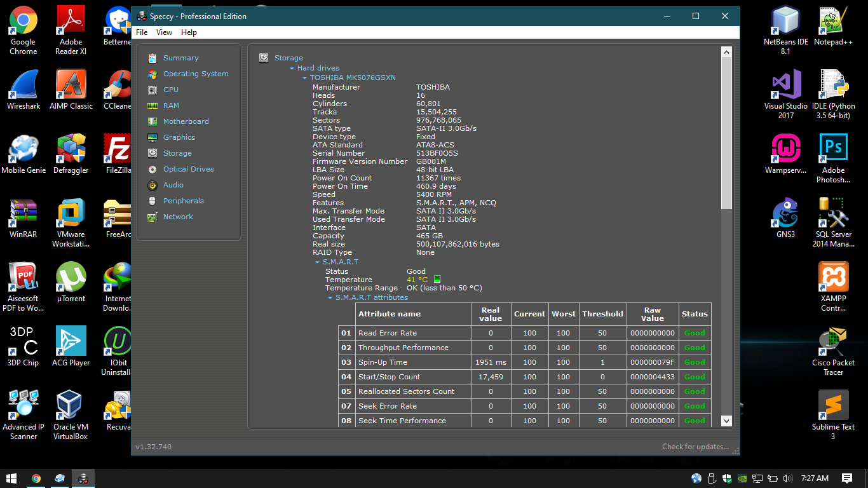Click the Good status in the Seek Error Rate row

coord(695,406)
